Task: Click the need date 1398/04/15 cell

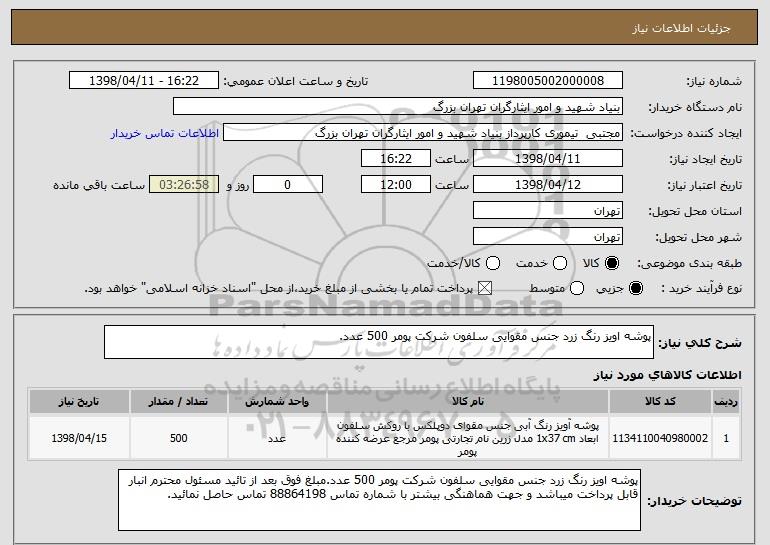Action: [79, 438]
